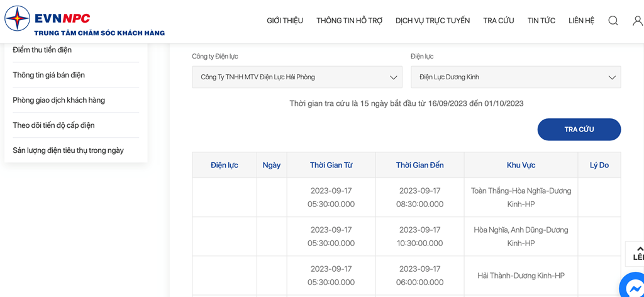Open the THÔNG TIN HỖ TRỢ menu

point(350,21)
